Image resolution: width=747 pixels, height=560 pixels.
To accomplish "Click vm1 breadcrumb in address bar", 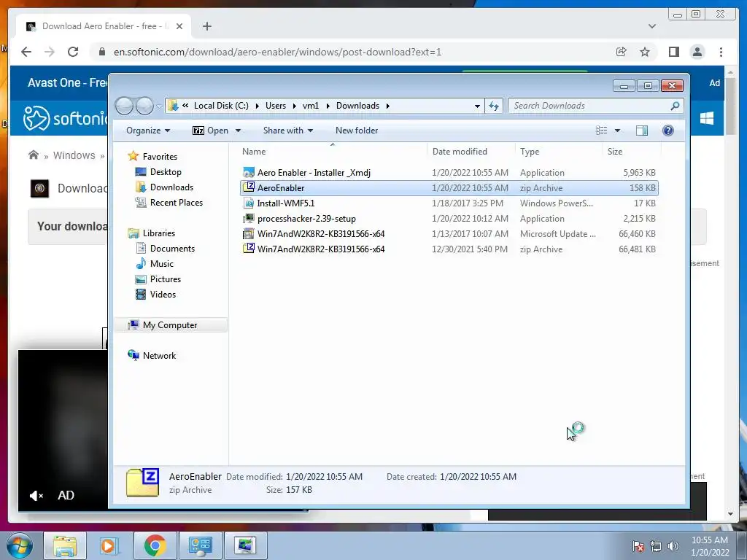I will pos(311,106).
